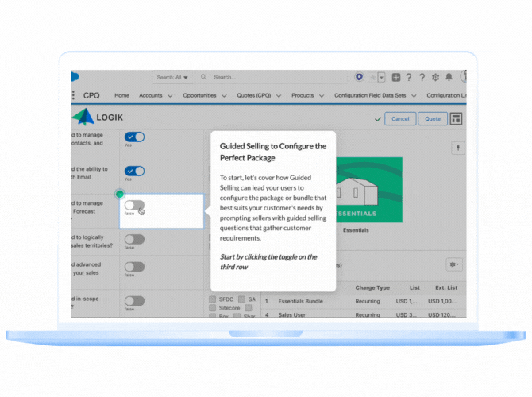
Task: Open the gear dropdown above the product table
Action: (454, 264)
